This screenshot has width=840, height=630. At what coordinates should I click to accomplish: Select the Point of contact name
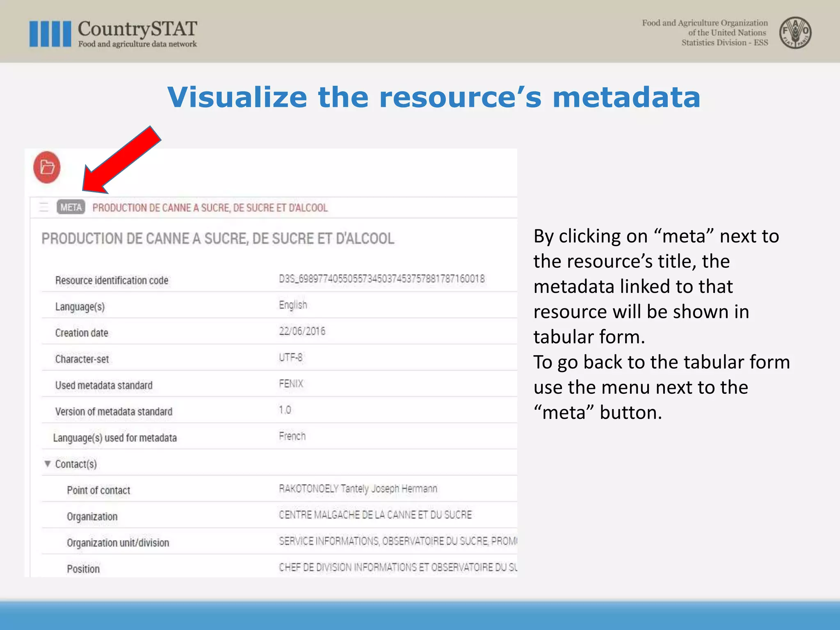pyautogui.click(x=358, y=488)
